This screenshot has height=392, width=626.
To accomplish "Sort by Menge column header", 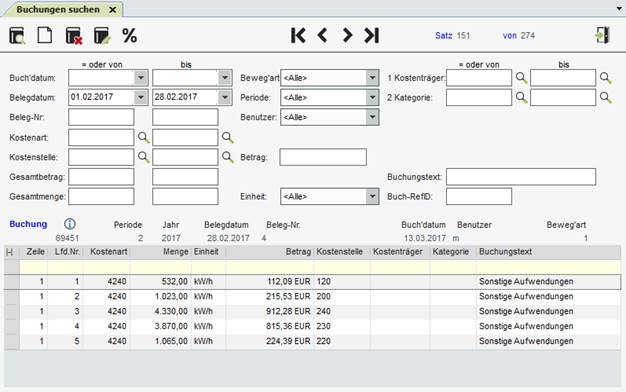I will 161,252.
